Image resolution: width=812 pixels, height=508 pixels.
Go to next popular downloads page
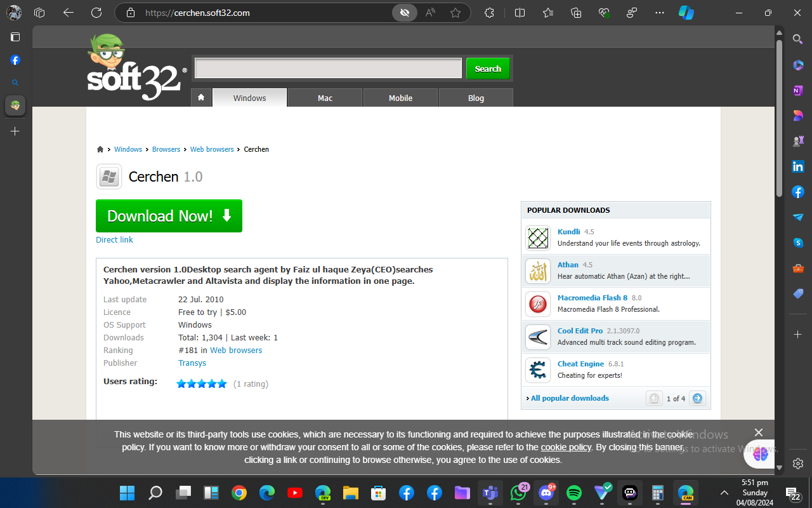[x=697, y=398]
